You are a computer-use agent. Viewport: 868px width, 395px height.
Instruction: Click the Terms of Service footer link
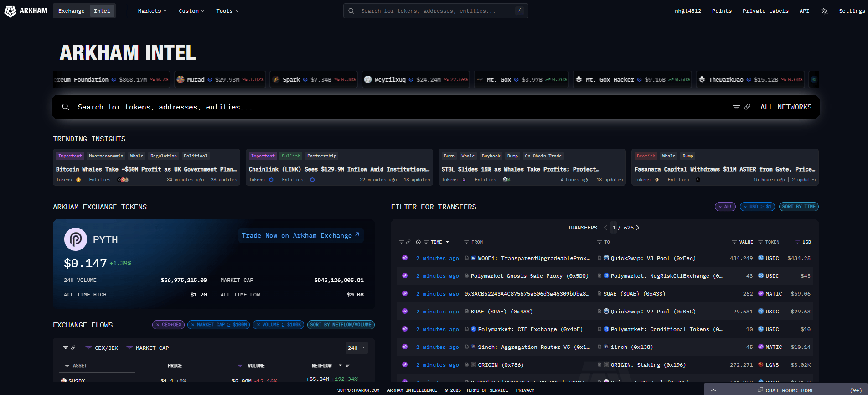pyautogui.click(x=487, y=390)
